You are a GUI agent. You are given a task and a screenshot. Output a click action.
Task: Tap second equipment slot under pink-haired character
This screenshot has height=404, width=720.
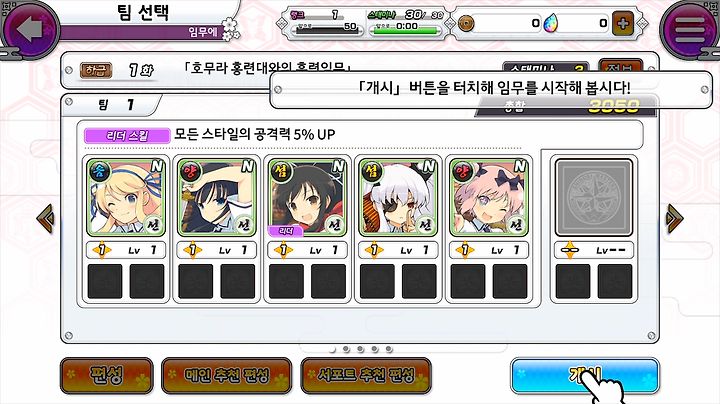(x=510, y=281)
